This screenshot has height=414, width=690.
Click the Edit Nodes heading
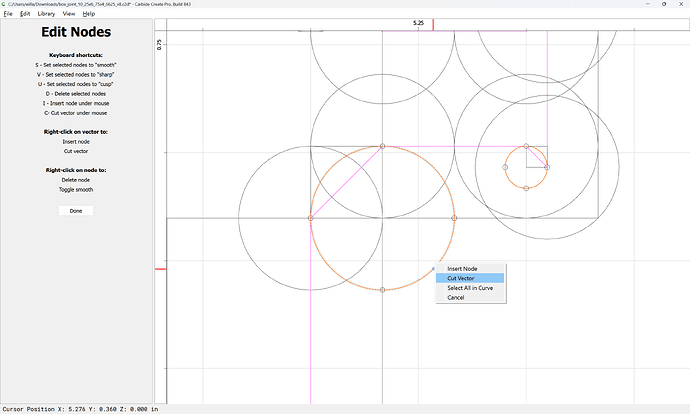[76, 32]
